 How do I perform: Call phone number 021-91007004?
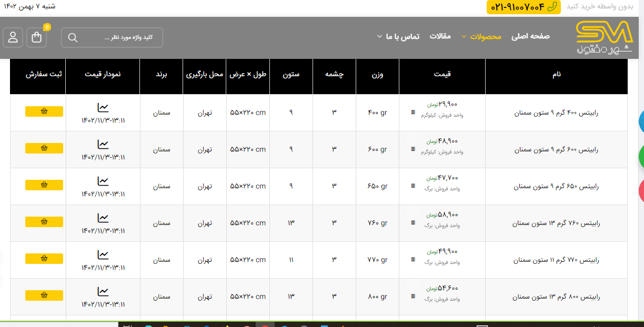[518, 7]
